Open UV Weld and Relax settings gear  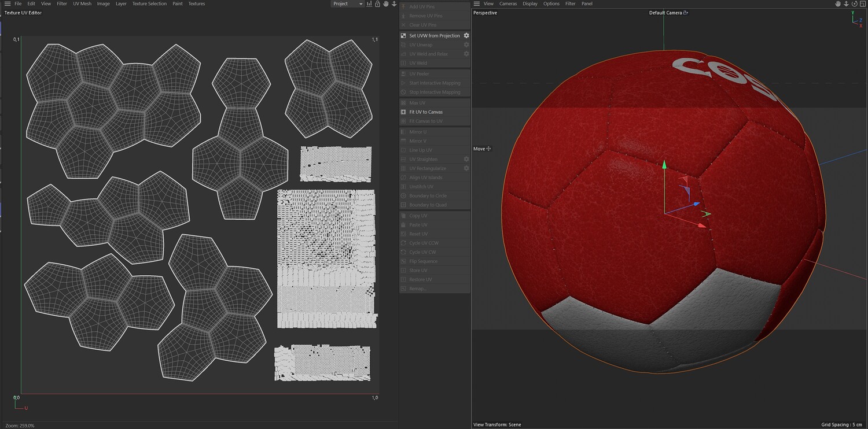click(466, 54)
